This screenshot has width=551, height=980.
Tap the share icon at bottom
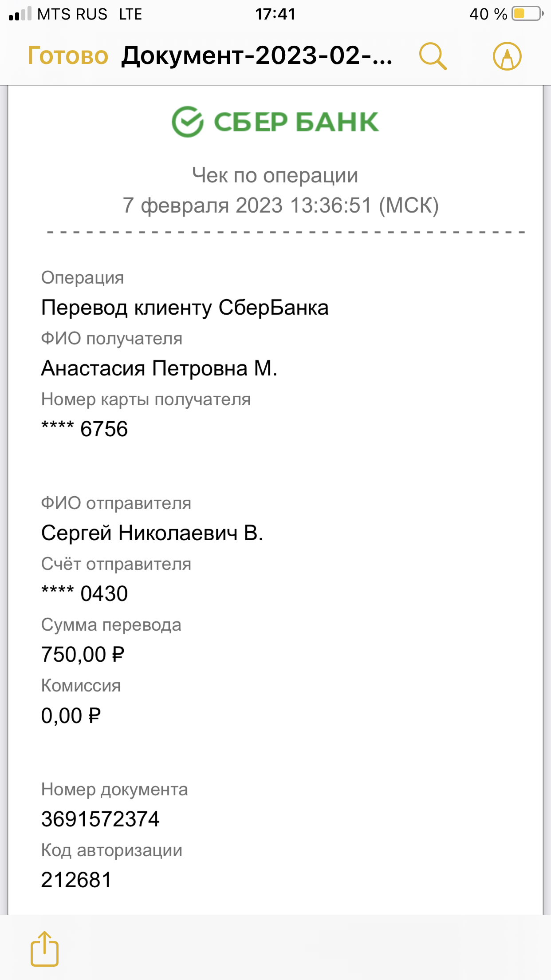click(44, 948)
